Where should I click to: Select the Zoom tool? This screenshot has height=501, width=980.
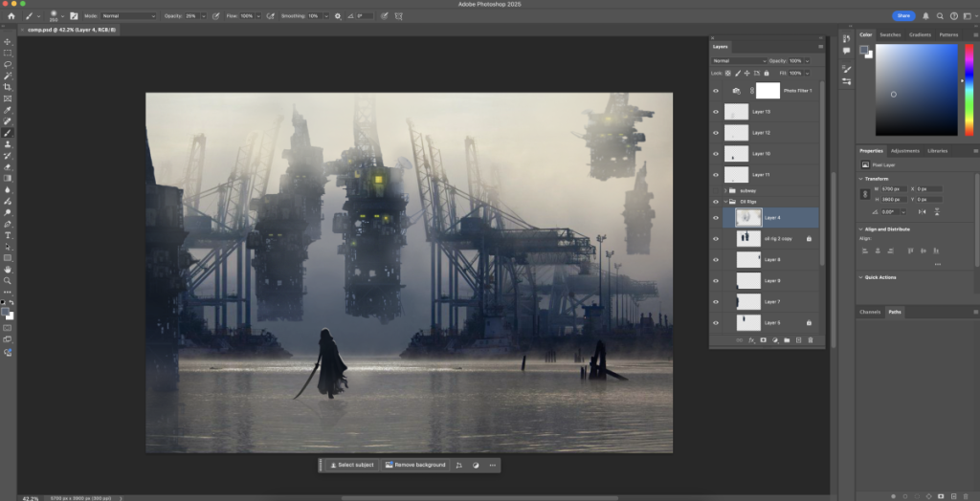pos(8,280)
